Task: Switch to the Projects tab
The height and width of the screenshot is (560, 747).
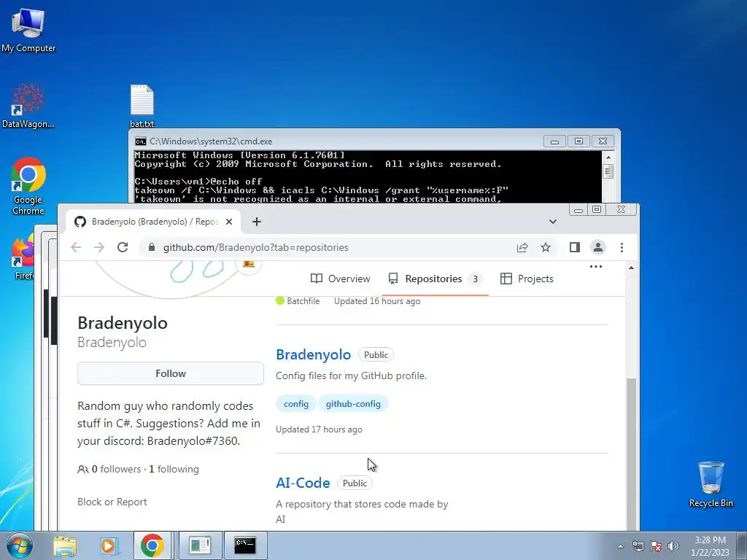Action: 527,279
